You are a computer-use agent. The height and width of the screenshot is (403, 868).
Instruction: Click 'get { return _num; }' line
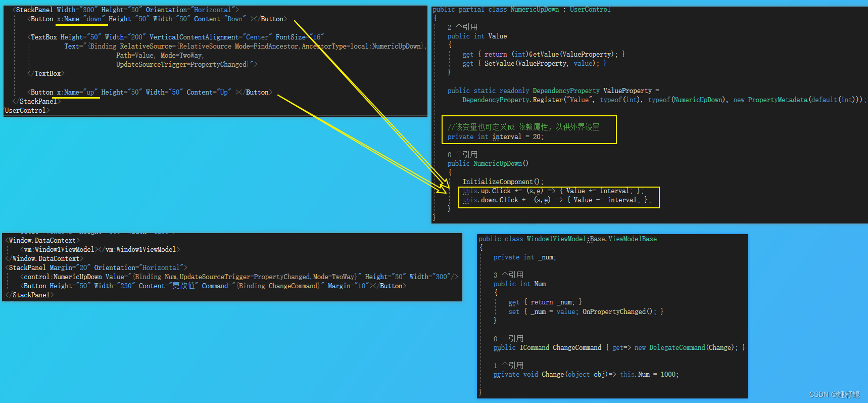point(545,302)
